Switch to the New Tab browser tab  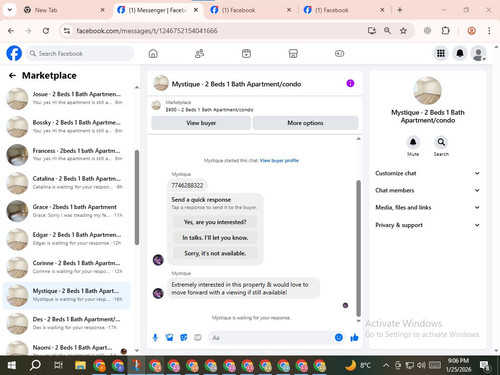[64, 10]
